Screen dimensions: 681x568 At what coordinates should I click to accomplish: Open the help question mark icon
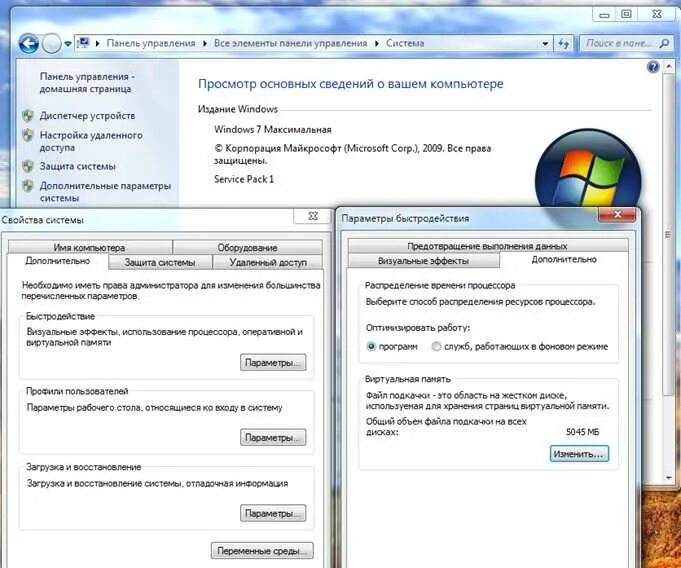pos(653,67)
